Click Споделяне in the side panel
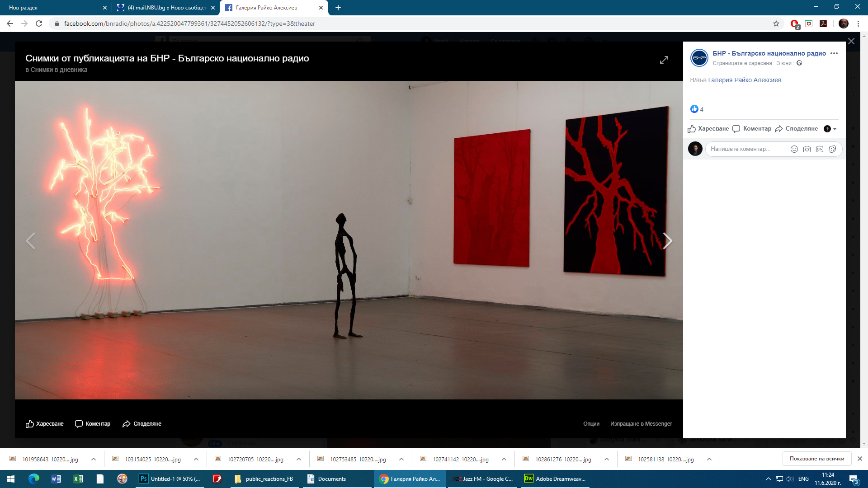This screenshot has width=868, height=488. 797,129
